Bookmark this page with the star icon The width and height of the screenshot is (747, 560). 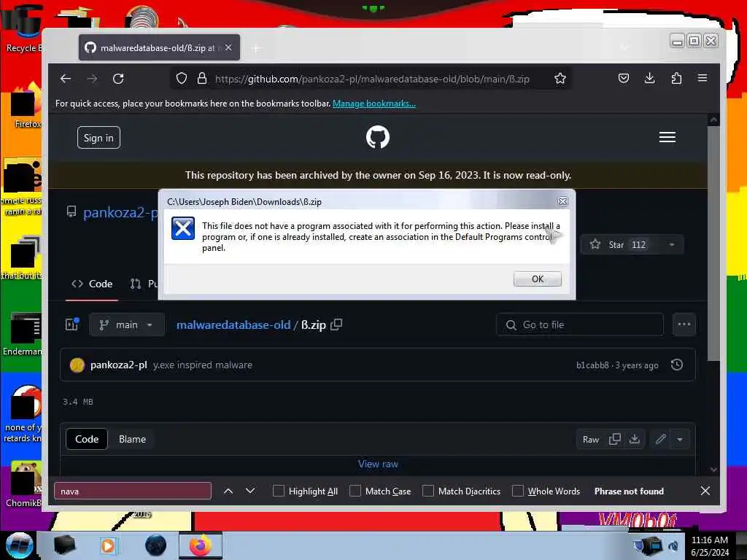[x=560, y=79]
